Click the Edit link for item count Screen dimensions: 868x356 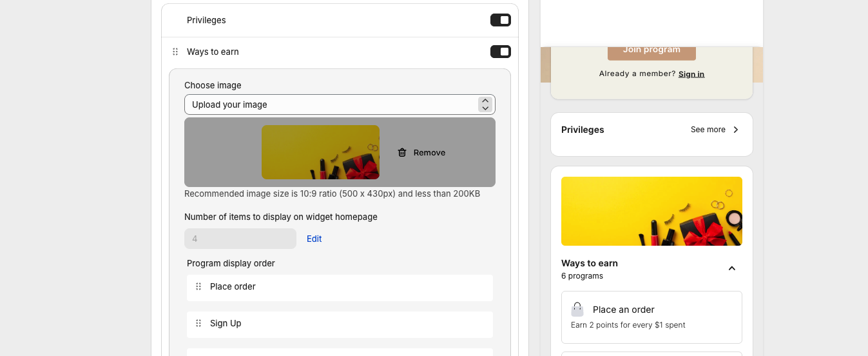(x=314, y=239)
